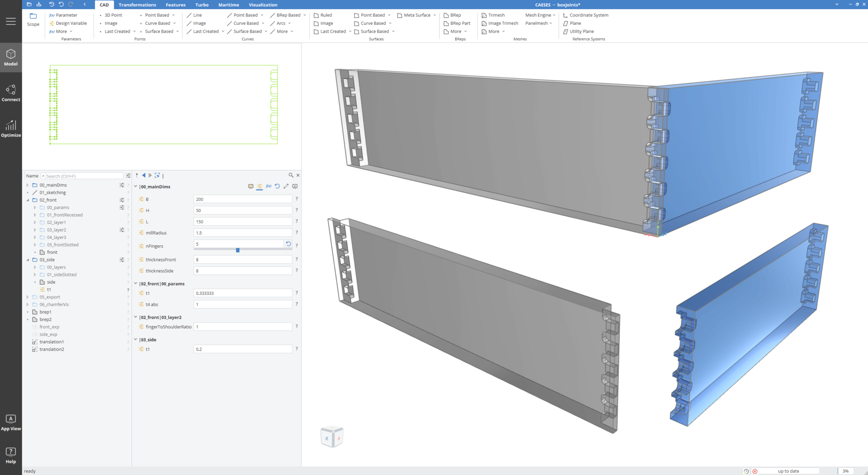Select the Line curve tool
Image resolution: width=868 pixels, height=475 pixels.
197,15
